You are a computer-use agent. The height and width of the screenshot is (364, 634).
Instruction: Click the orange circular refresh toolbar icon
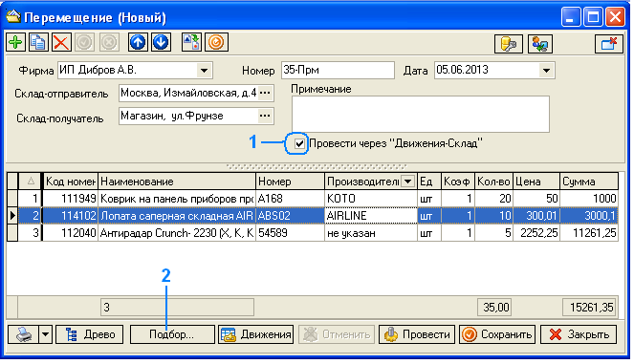pyautogui.click(x=216, y=42)
